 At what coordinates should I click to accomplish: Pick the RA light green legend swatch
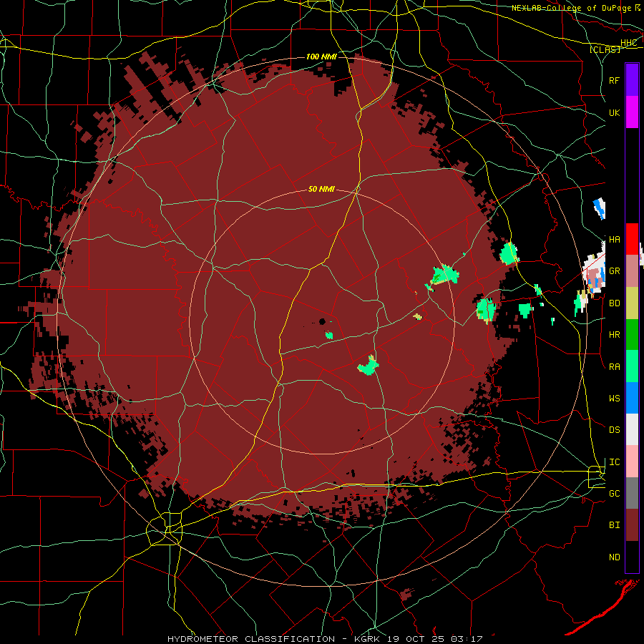click(x=632, y=366)
